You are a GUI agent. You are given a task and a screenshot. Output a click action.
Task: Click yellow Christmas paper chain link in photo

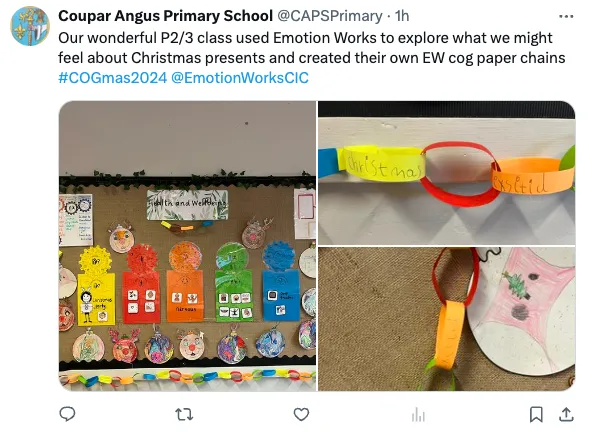[381, 164]
